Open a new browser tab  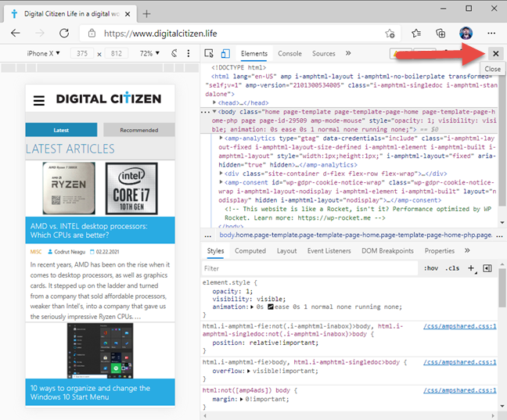[x=146, y=14]
